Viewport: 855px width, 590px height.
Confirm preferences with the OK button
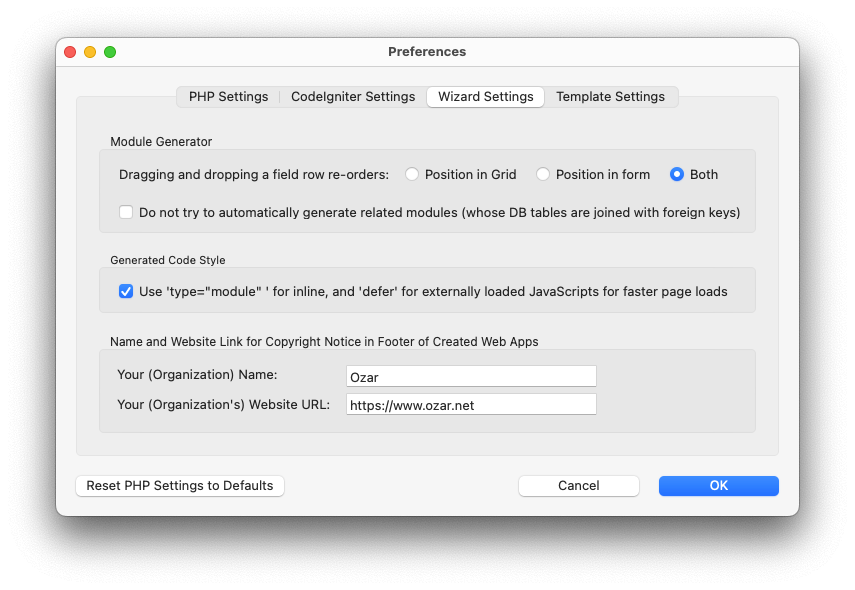coord(718,486)
